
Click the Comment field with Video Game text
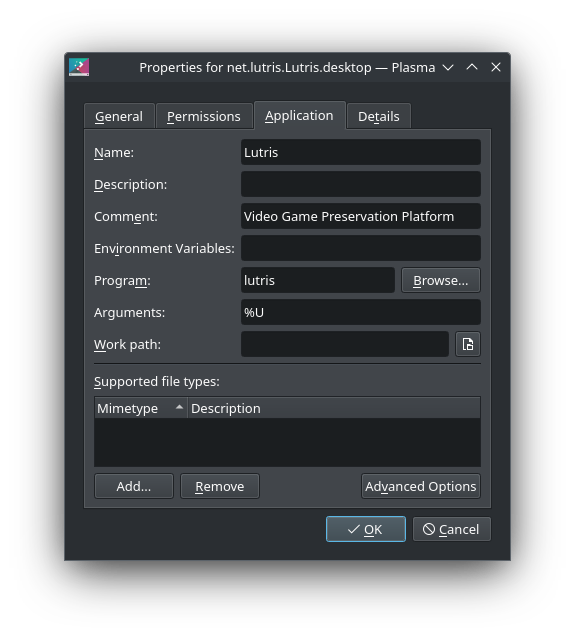tap(361, 216)
